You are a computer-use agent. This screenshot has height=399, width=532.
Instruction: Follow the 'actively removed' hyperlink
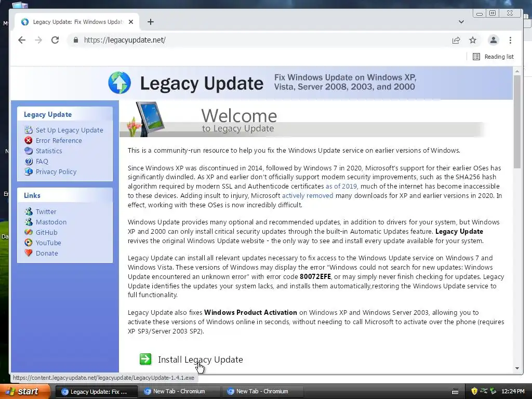[308, 195]
